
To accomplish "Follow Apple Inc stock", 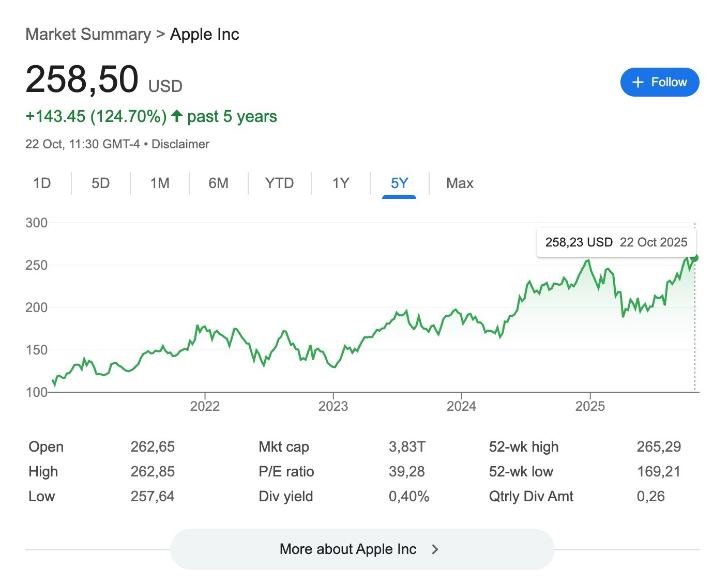I will (659, 82).
